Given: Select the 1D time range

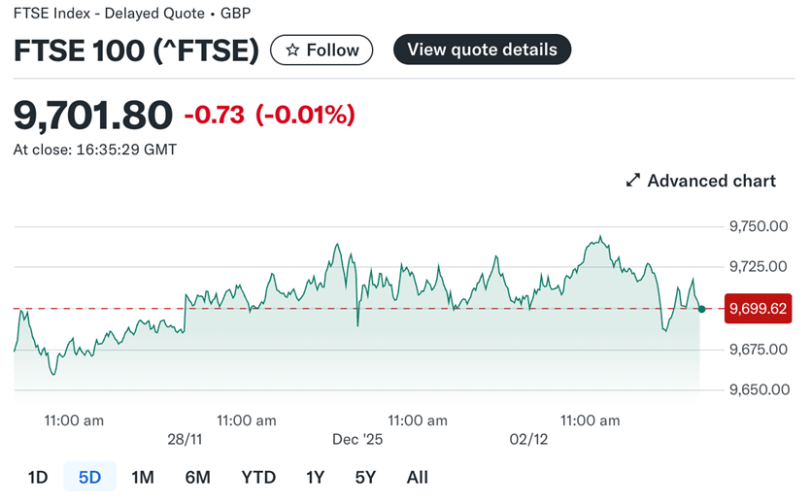Looking at the screenshot, I should tap(38, 477).
